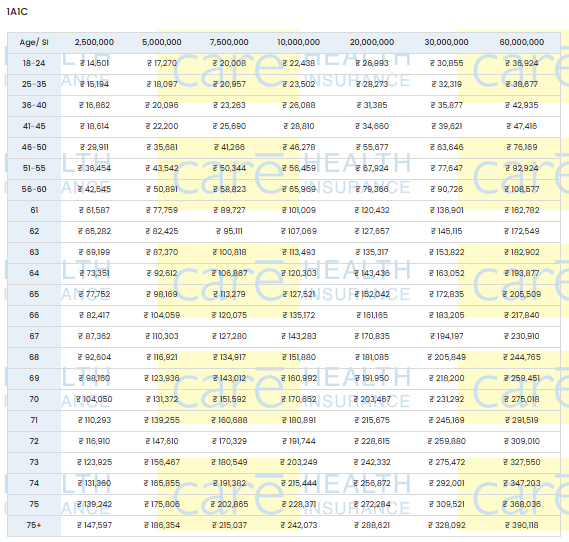Click the premium cell showing 95,111
Image resolution: width=569 pixels, height=542 pixels.
point(229,231)
